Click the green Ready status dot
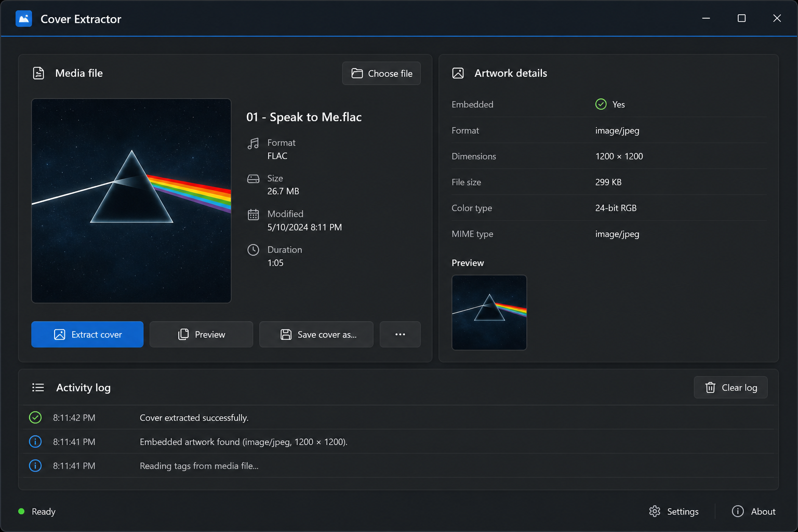The width and height of the screenshot is (798, 532). (21, 511)
